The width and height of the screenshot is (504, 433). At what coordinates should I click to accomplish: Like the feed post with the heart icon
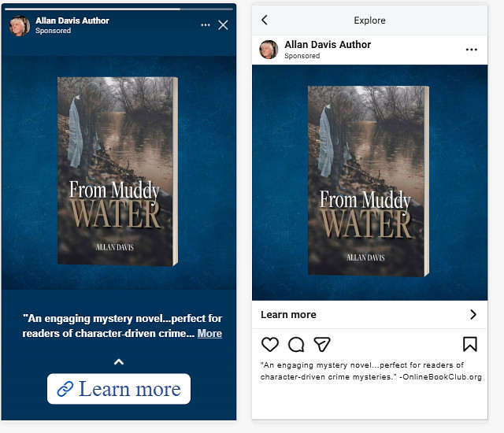pyautogui.click(x=270, y=344)
